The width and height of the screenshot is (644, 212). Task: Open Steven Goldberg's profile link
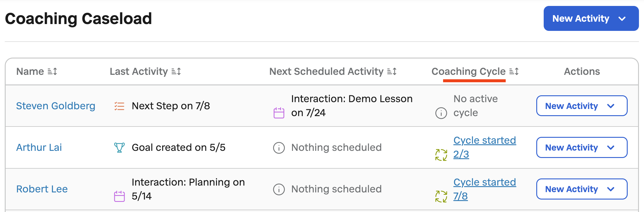[x=56, y=106]
